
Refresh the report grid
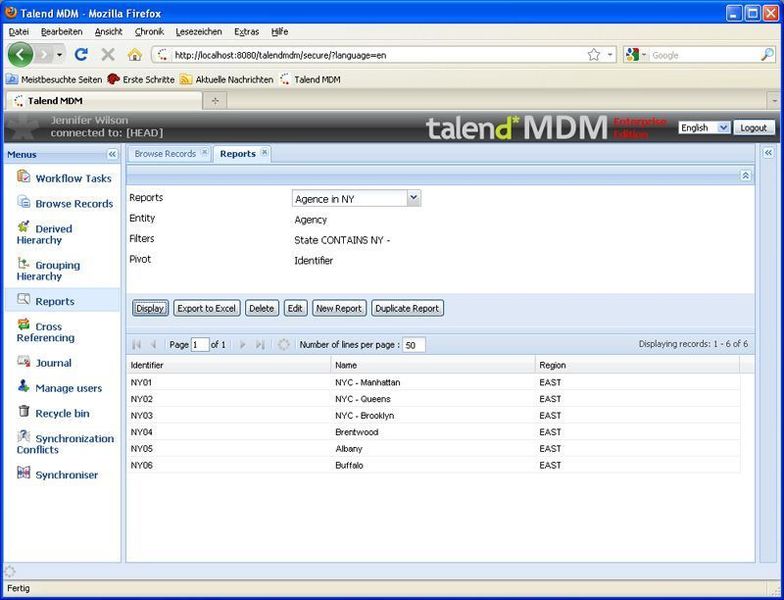[284, 344]
